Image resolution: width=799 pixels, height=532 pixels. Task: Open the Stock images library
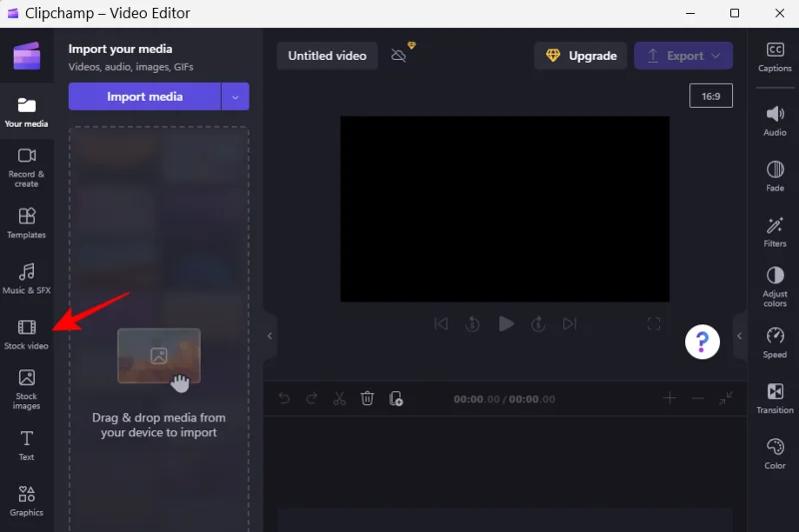27,390
